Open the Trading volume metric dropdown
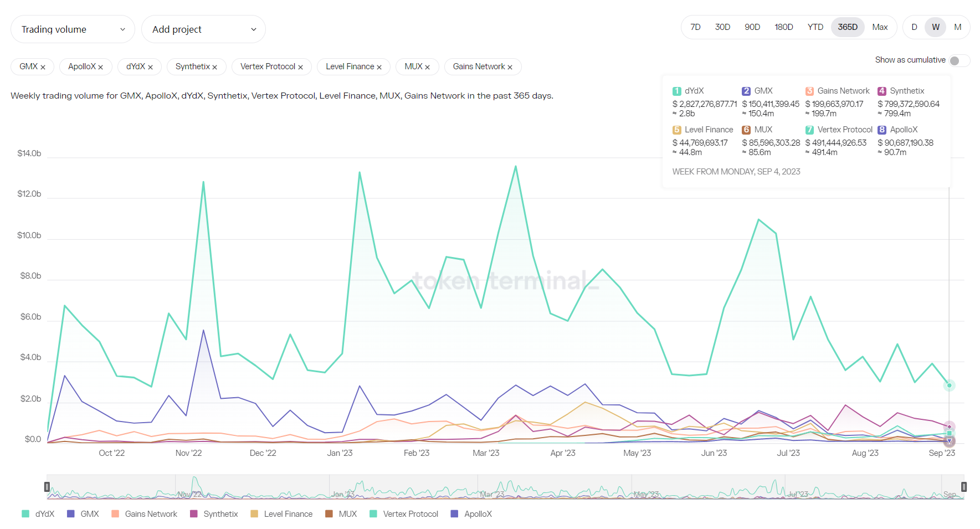The width and height of the screenshot is (980, 529). pos(73,29)
